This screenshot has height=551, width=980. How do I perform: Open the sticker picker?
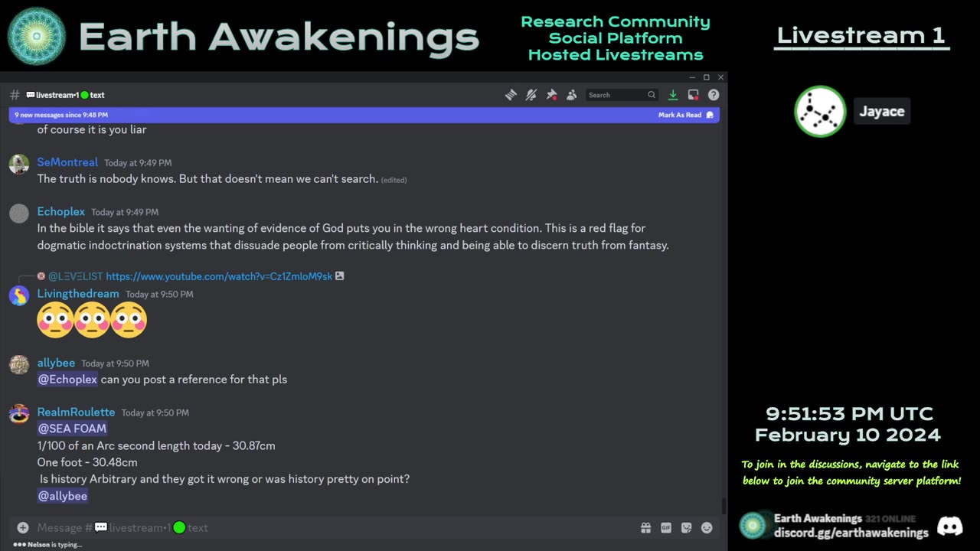tap(686, 527)
